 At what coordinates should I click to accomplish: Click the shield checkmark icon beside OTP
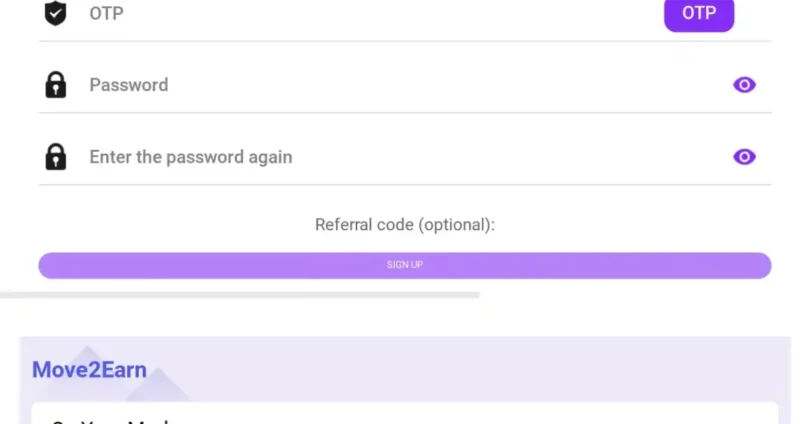[x=55, y=13]
